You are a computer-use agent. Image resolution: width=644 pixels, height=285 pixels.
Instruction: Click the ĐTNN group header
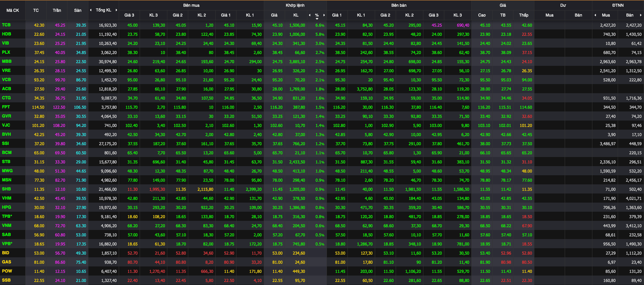click(618, 5)
